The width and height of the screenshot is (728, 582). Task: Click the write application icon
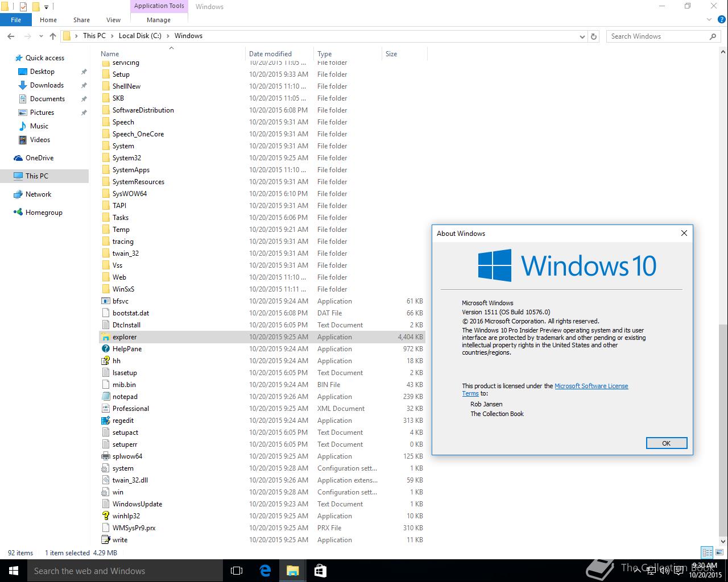(105, 540)
